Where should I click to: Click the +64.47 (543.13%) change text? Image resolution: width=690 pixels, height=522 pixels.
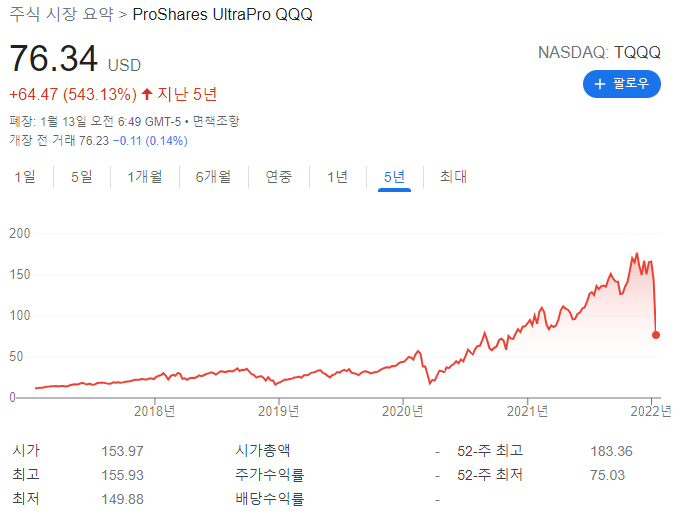73,94
